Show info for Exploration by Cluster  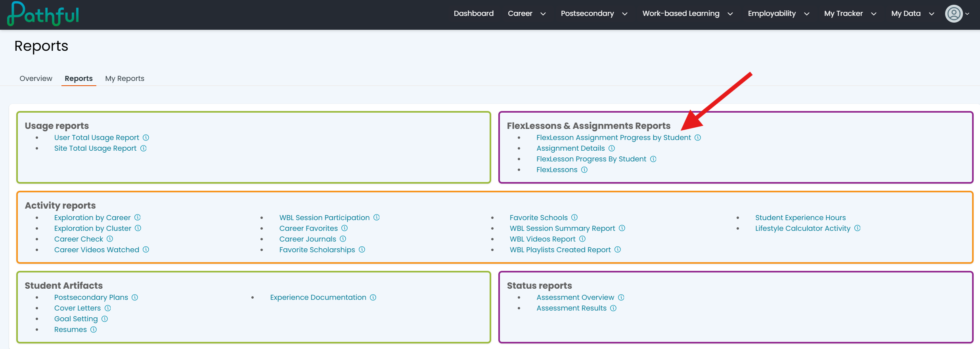(x=138, y=228)
